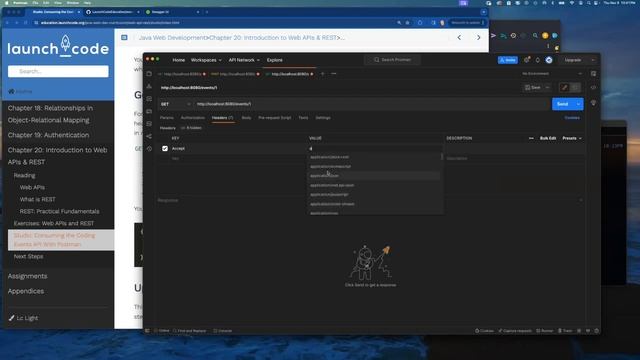Send the GET request
This screenshot has height=360, width=640.
(563, 104)
